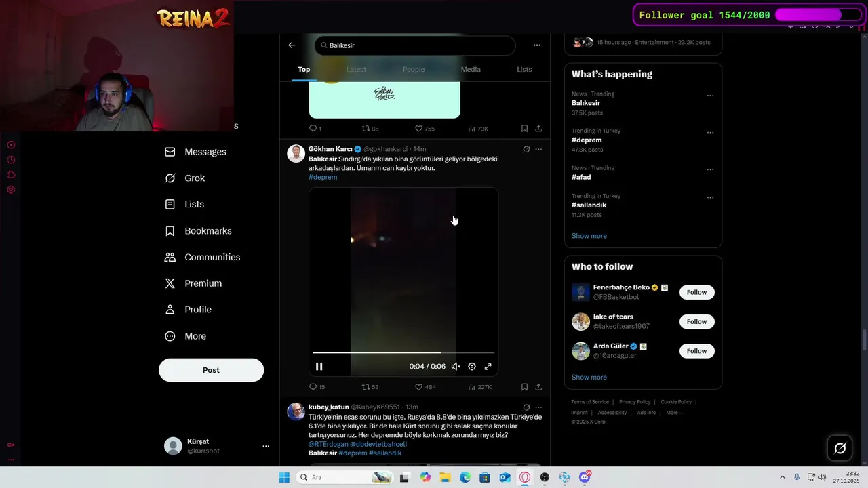This screenshot has width=868, height=488.
Task: Like the post with 755 likes
Action: click(x=425, y=129)
